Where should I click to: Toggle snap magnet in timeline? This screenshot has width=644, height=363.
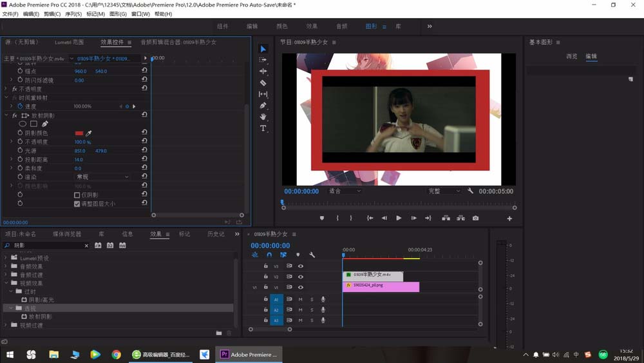point(269,255)
